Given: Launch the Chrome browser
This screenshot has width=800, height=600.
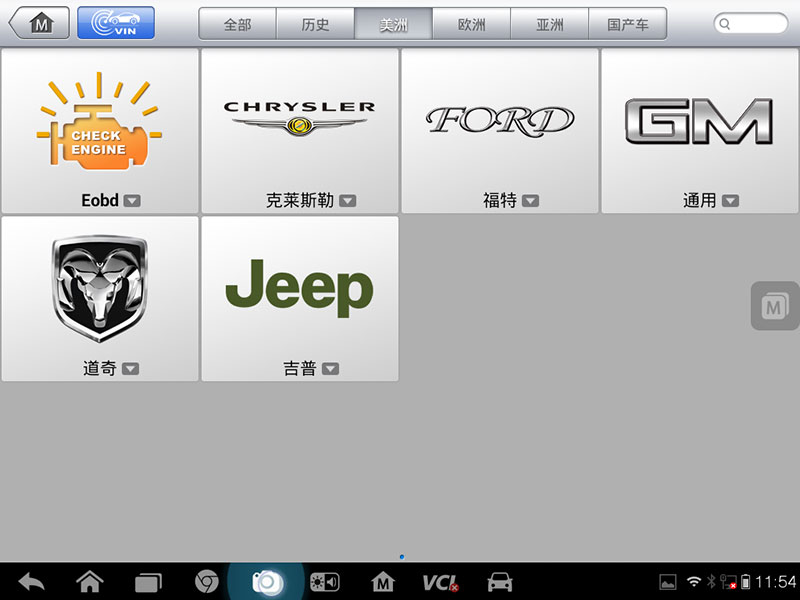Looking at the screenshot, I should [x=207, y=582].
